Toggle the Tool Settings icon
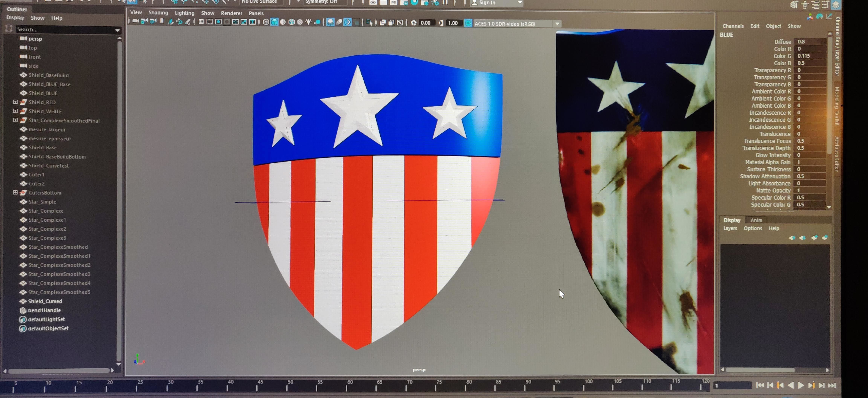The image size is (868, 398). (x=826, y=5)
